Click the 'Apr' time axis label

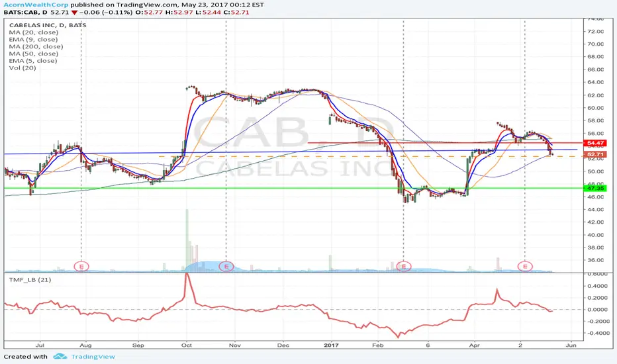click(475, 345)
